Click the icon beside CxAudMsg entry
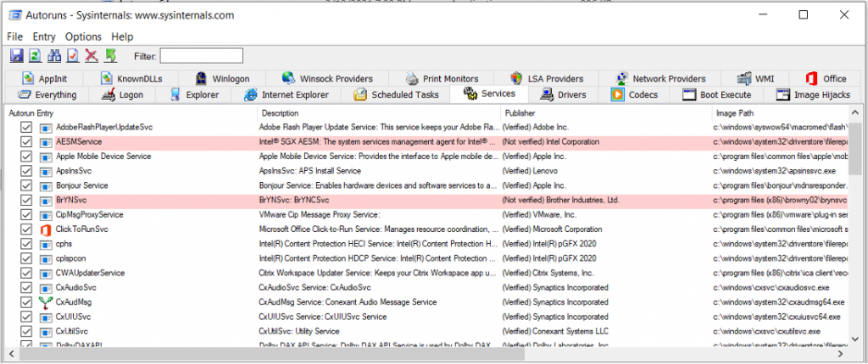Viewport: 868px width, 364px height. coord(46,302)
